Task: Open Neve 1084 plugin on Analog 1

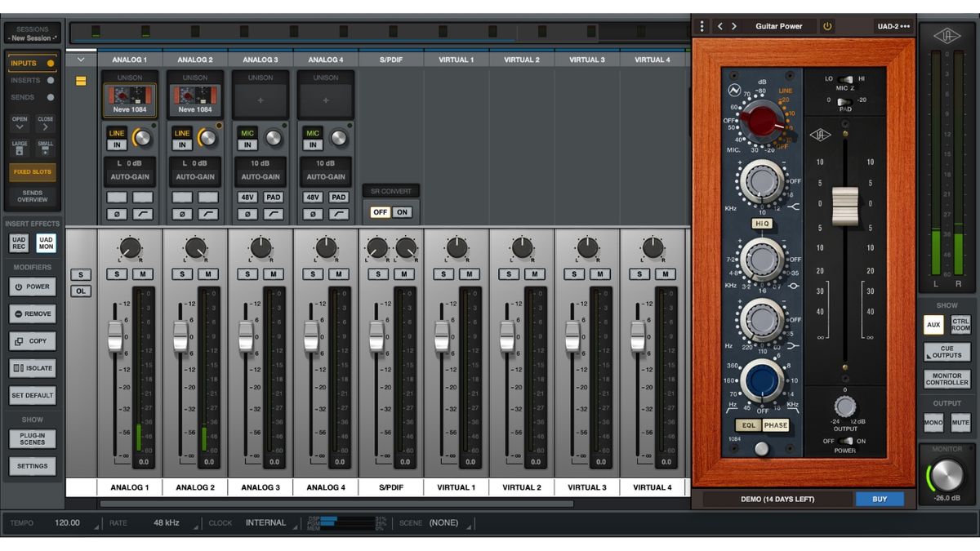Action: (130, 100)
